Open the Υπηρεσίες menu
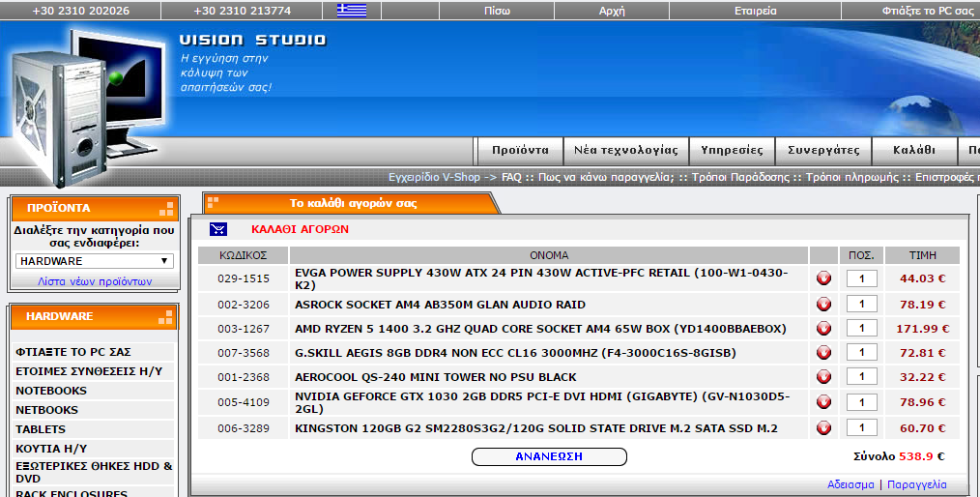The height and width of the screenshot is (497, 980). [732, 150]
